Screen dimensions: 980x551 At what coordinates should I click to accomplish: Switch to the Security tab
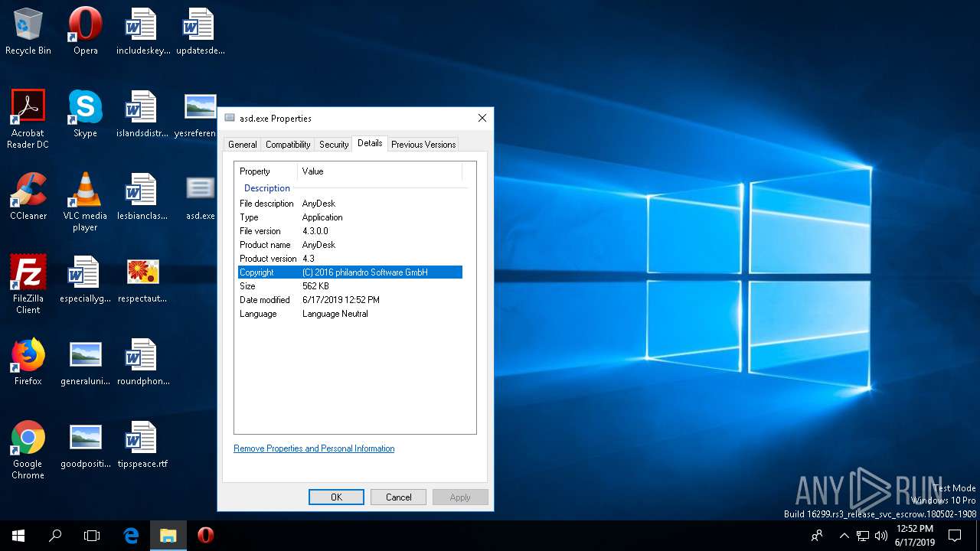pyautogui.click(x=334, y=145)
